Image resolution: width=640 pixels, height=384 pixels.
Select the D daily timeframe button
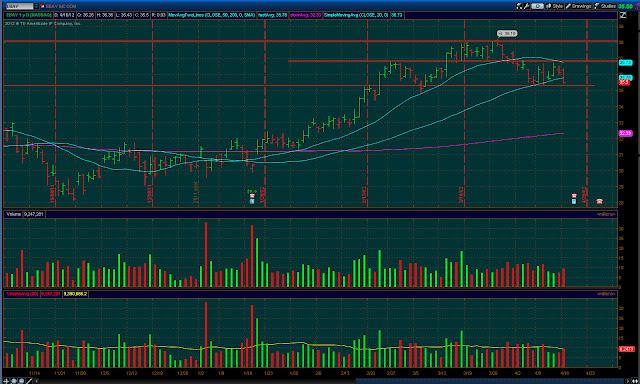pos(538,6)
